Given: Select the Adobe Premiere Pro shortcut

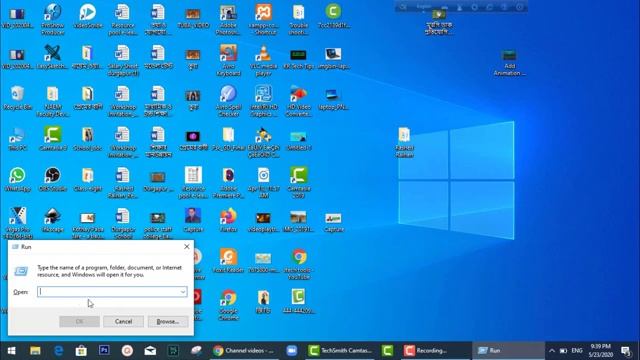Looking at the screenshot, I should coord(228,183).
